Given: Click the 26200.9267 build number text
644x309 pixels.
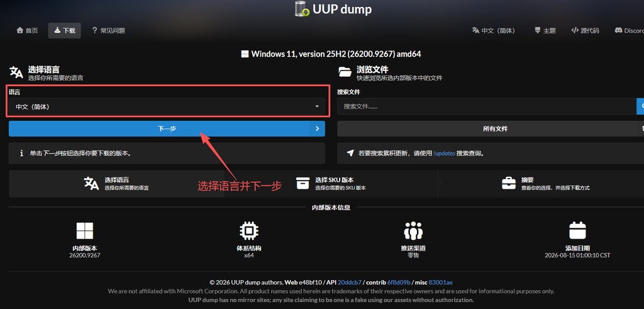Looking at the screenshot, I should coord(85,255).
